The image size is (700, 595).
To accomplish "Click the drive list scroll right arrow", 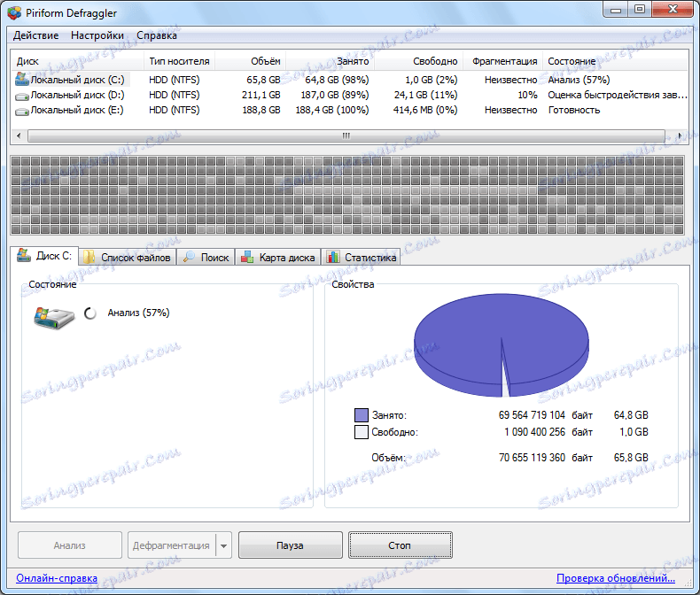I will coord(679,135).
